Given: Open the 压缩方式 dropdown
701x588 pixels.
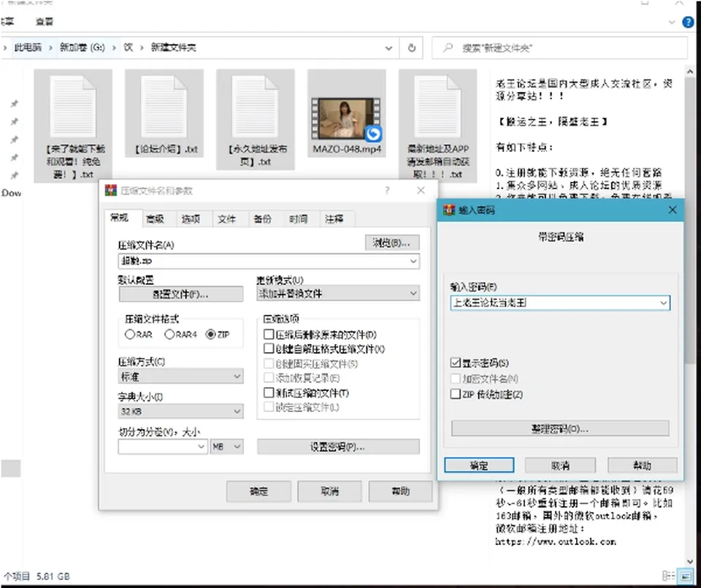Looking at the screenshot, I should pyautogui.click(x=180, y=376).
